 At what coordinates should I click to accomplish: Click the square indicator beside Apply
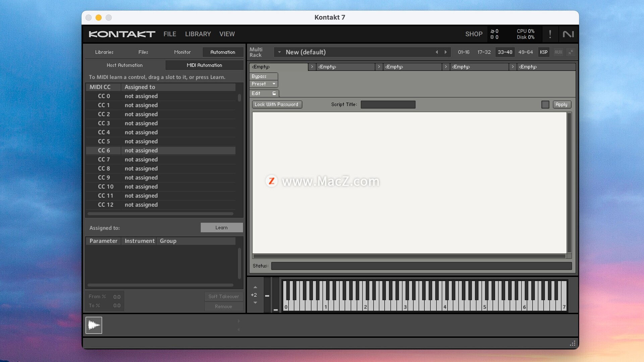(545, 105)
